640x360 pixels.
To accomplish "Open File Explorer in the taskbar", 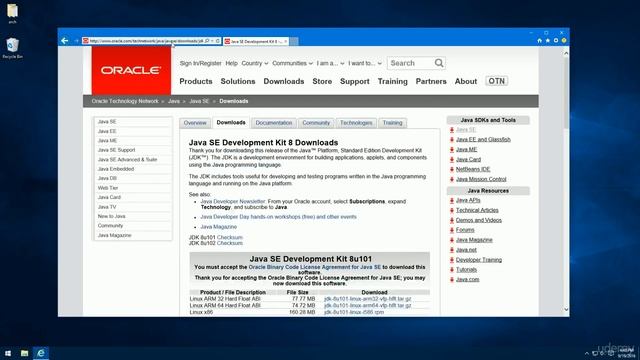I will tap(24, 353).
